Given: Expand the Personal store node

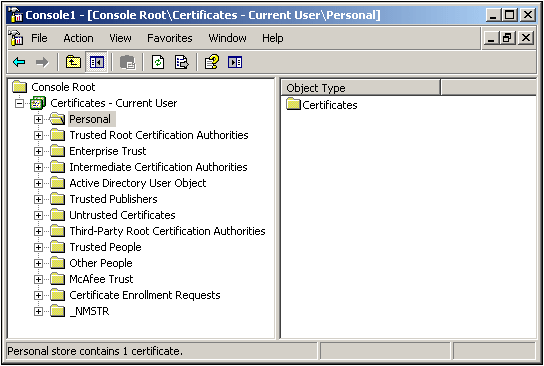Looking at the screenshot, I should tap(38, 119).
